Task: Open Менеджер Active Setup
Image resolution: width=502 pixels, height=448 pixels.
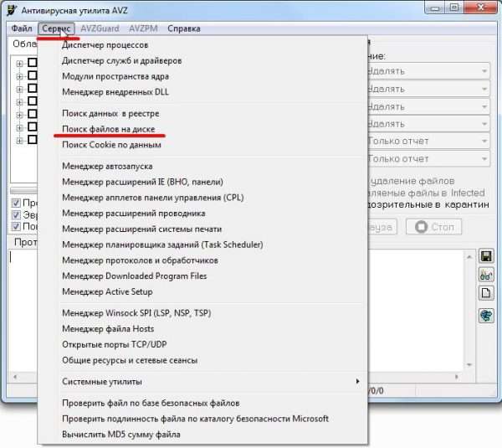Action: click(x=107, y=292)
